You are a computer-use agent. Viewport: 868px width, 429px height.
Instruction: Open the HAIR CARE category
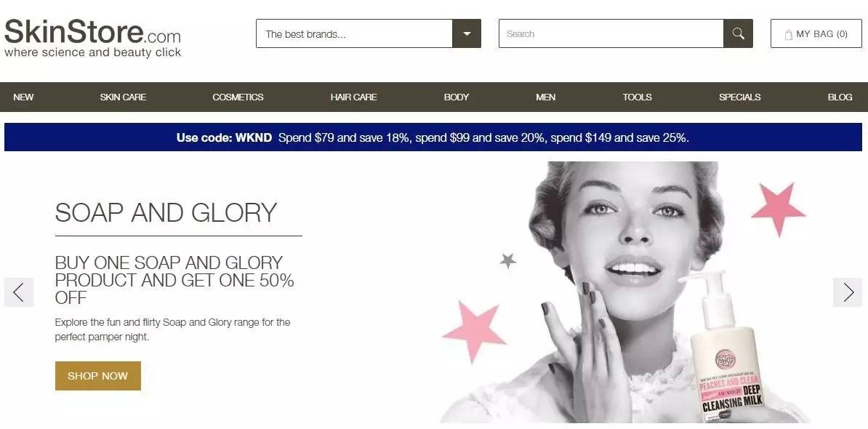pyautogui.click(x=354, y=97)
